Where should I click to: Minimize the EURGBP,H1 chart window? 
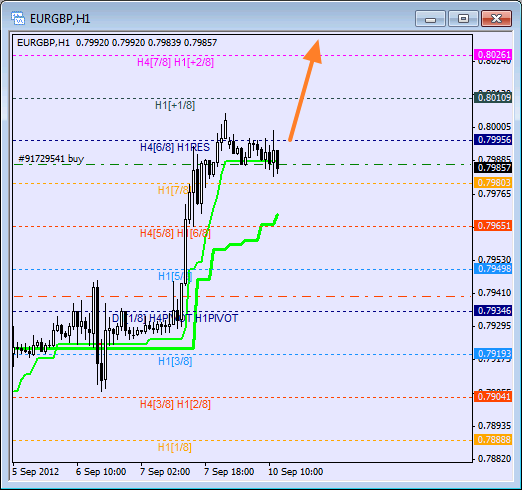click(x=430, y=19)
